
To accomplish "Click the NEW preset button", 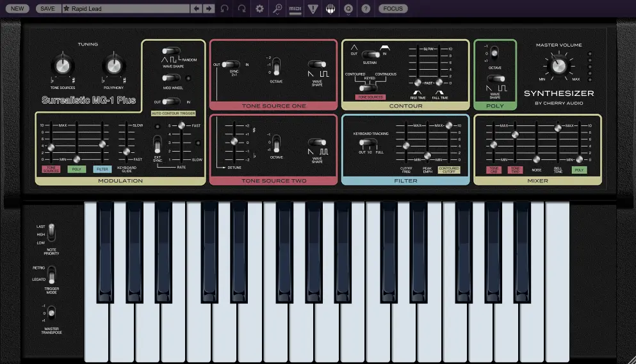I will (x=18, y=9).
